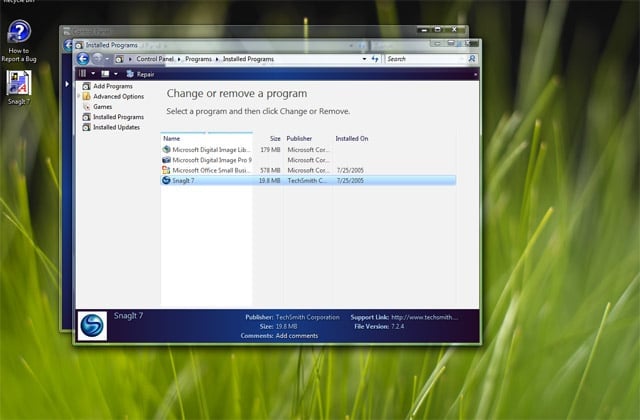The width and height of the screenshot is (640, 420).
Task: Expand the Advanced Options tree arrow
Action: point(79,96)
